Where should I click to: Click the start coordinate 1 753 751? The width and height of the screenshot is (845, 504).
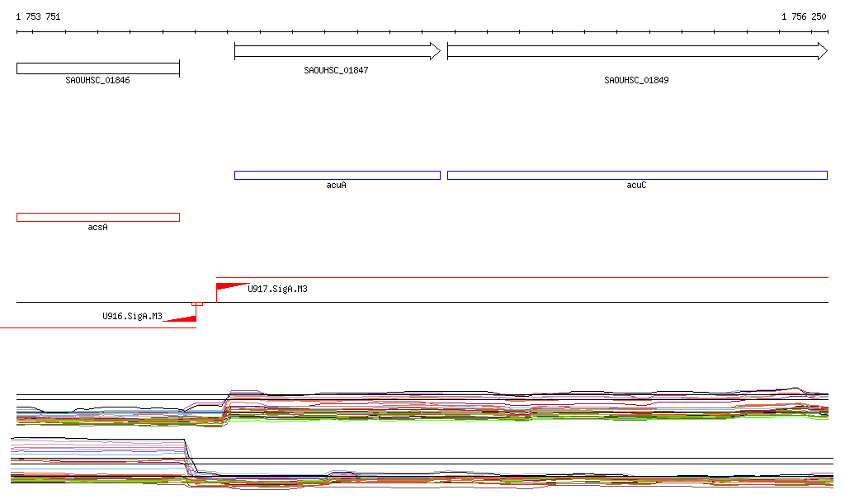point(38,16)
